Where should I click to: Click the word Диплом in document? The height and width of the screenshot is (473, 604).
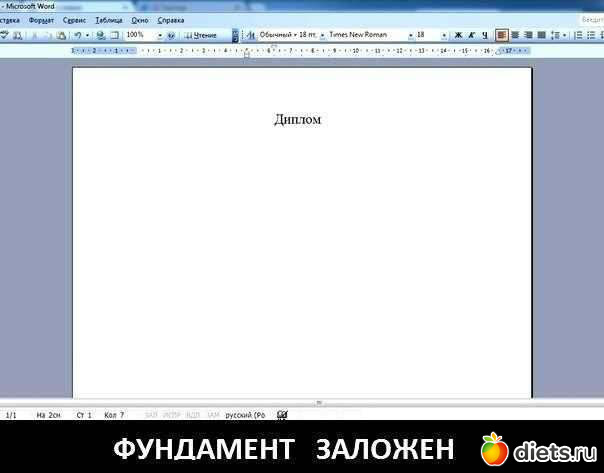[x=298, y=120]
